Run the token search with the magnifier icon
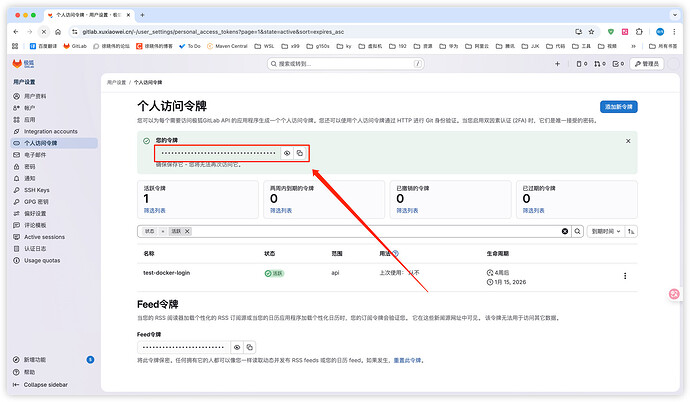 577,231
